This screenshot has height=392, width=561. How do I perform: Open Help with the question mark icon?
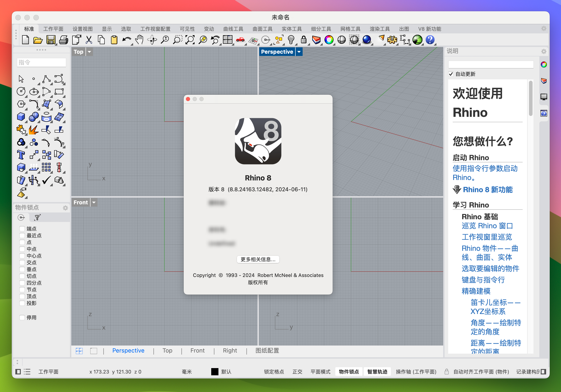[430, 40]
